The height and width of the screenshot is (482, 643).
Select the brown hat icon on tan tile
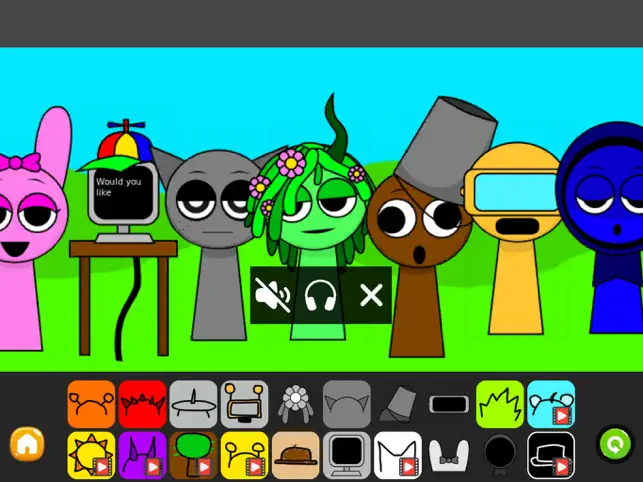[296, 455]
